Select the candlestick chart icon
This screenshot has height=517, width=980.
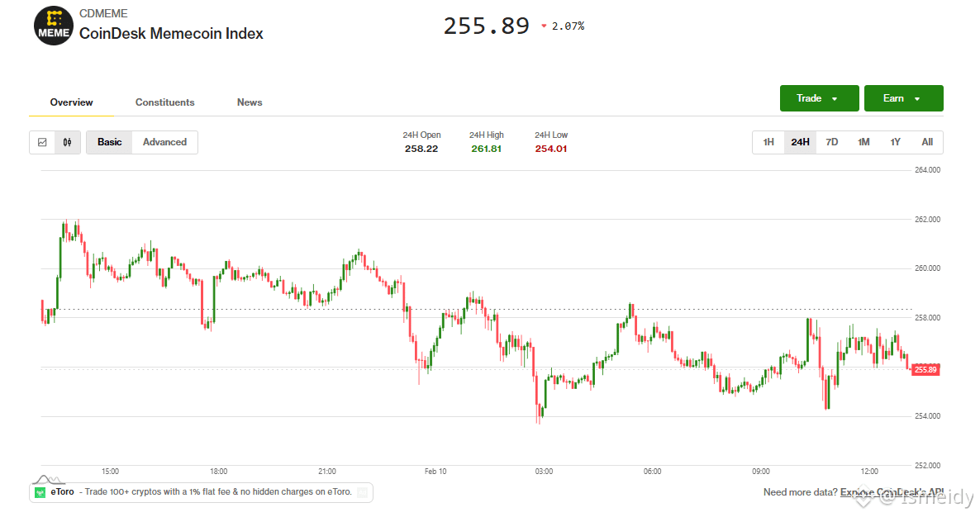tap(68, 142)
